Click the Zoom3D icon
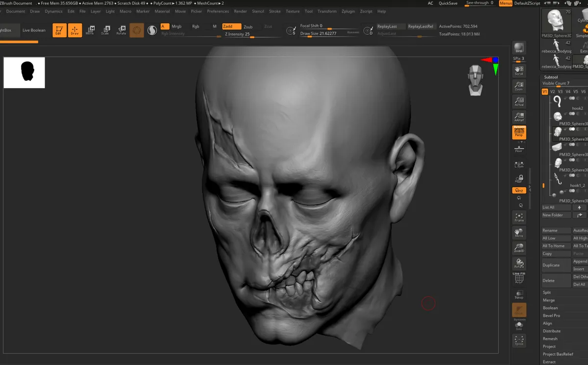Screen dimensions: 588x365 pos(519,248)
